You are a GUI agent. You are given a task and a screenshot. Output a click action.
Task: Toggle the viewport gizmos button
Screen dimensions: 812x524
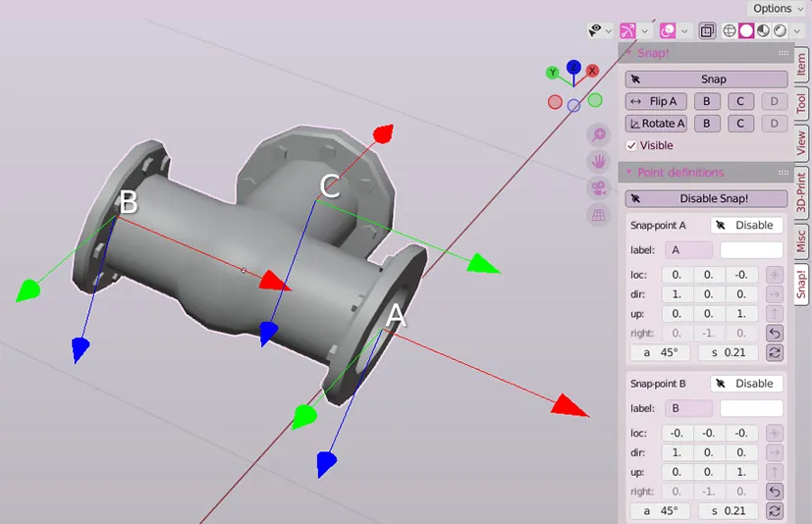coord(627,31)
